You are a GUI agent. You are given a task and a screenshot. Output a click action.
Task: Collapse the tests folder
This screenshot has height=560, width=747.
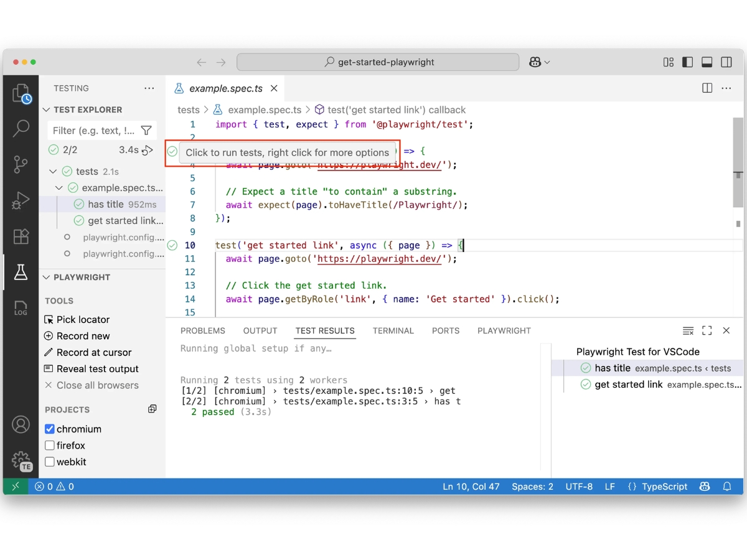[x=53, y=171]
